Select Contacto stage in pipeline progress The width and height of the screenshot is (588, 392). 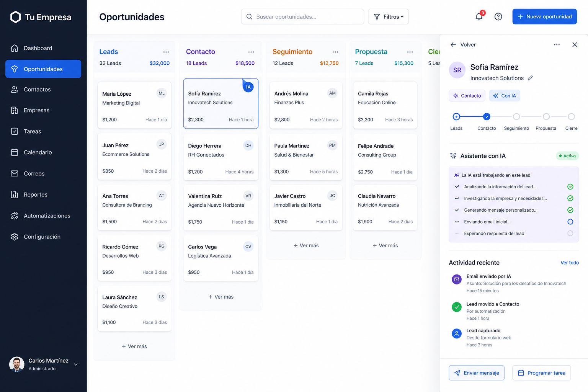pos(487,116)
